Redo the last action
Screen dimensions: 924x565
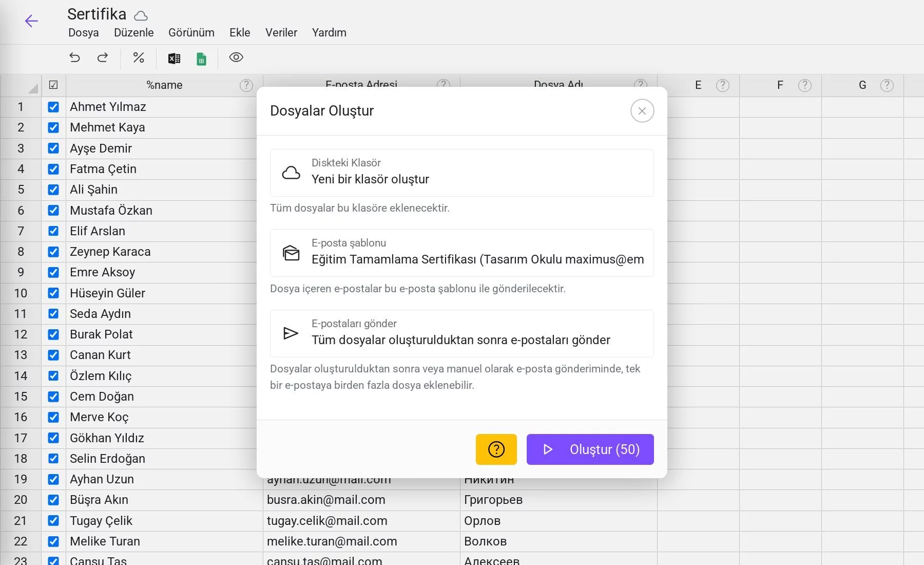tap(103, 58)
